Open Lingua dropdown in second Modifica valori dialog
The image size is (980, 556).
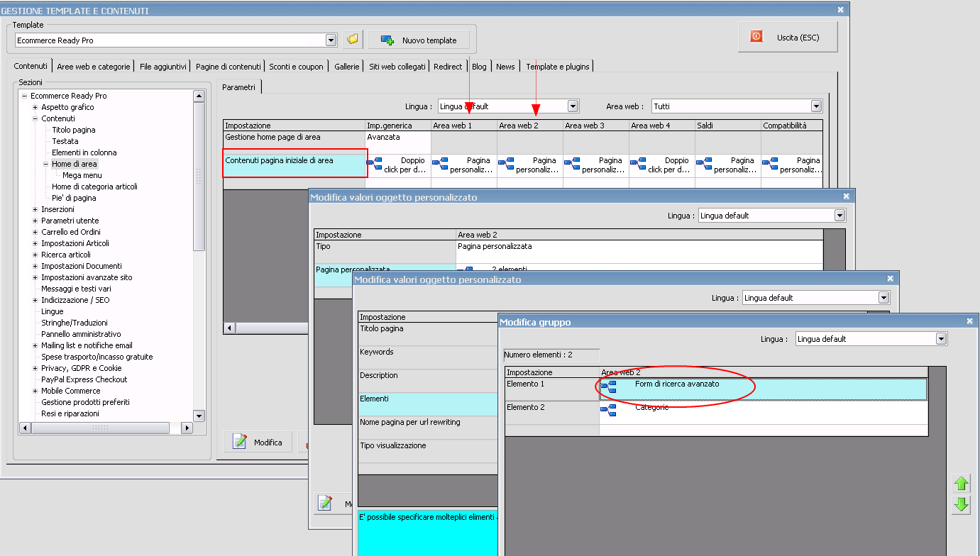pos(884,298)
